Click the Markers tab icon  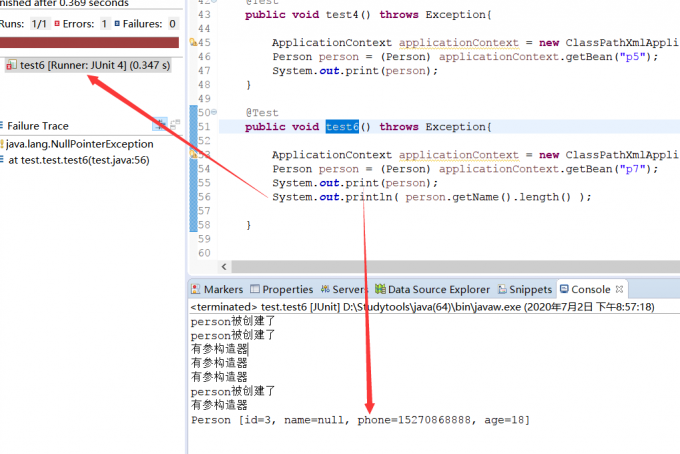pos(196,289)
